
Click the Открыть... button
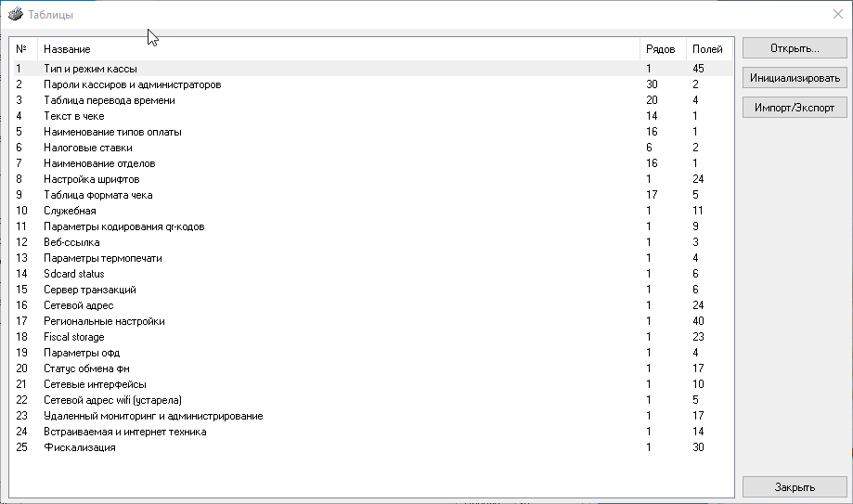[x=795, y=48]
